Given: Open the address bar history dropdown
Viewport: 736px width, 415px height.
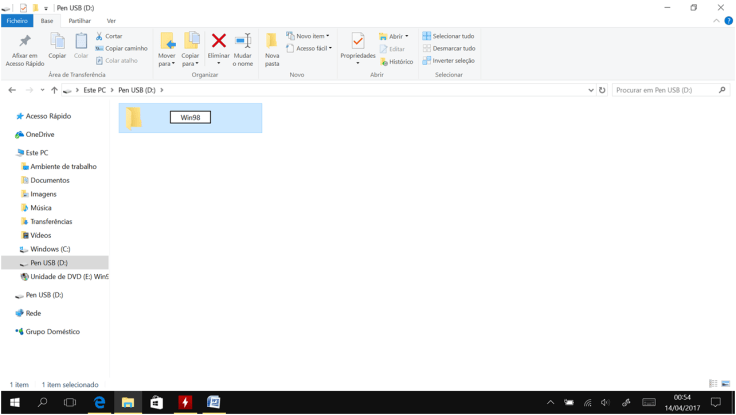Looking at the screenshot, I should click(591, 90).
